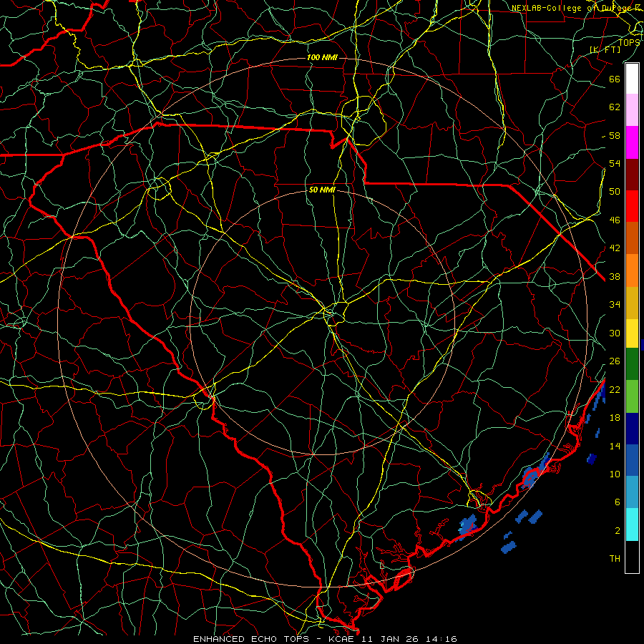The height and width of the screenshot is (644, 644).
Task: Click the medium blue 18 kft legend swatch
Action: point(632,460)
